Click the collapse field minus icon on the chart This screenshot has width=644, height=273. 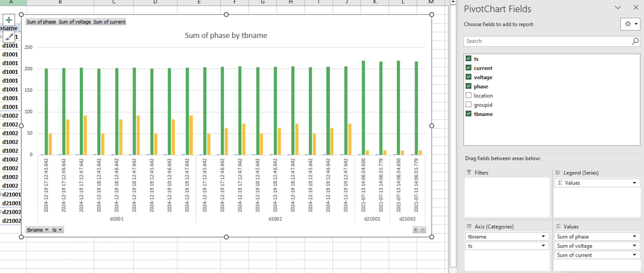click(x=423, y=229)
